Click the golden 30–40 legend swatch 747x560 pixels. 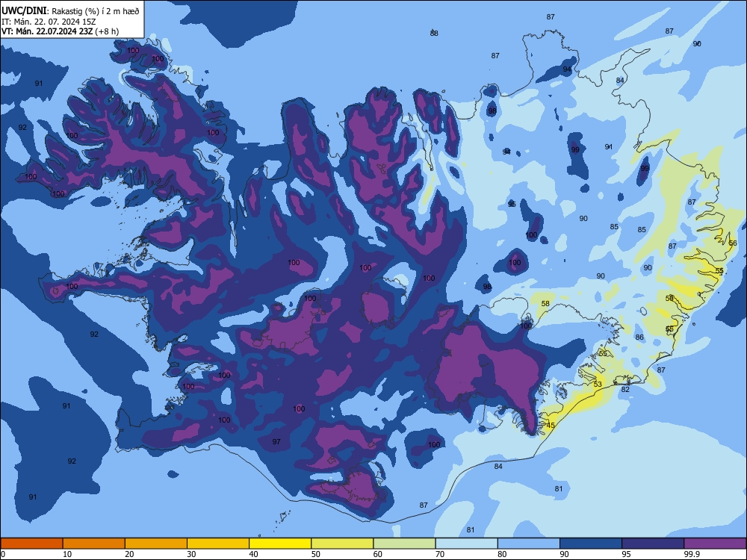(218, 544)
